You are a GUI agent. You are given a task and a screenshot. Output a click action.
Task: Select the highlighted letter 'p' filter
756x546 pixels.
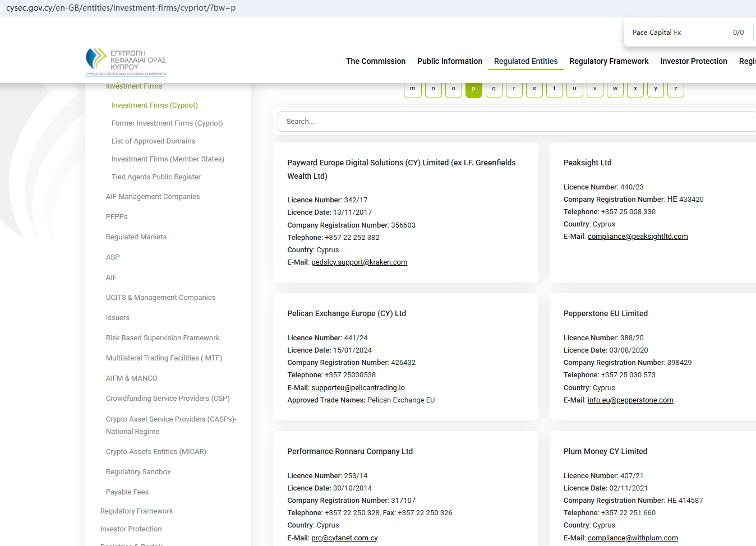coord(473,89)
